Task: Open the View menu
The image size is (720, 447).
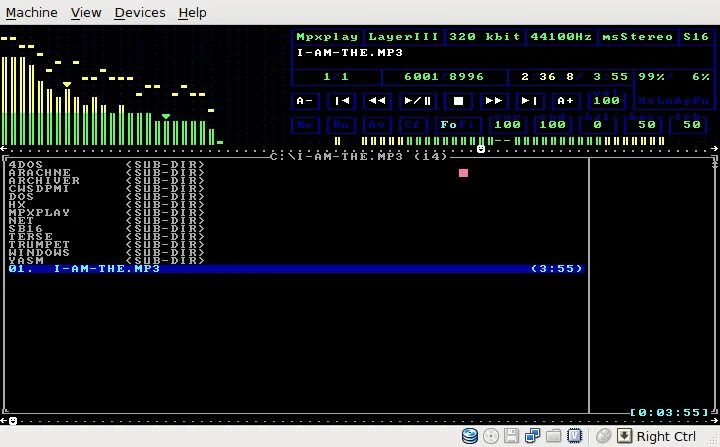Action: 86,12
